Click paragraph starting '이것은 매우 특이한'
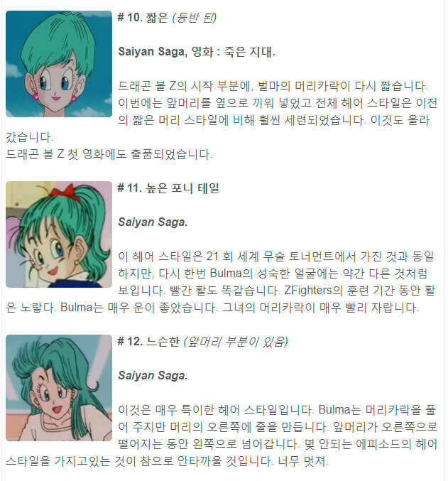The height and width of the screenshot is (481, 448). tap(222, 435)
